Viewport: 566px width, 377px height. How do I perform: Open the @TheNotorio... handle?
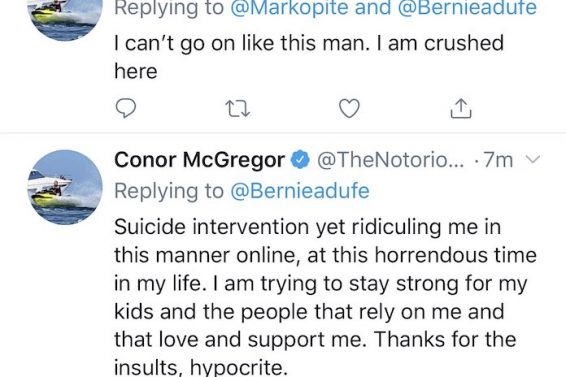pyautogui.click(x=390, y=160)
